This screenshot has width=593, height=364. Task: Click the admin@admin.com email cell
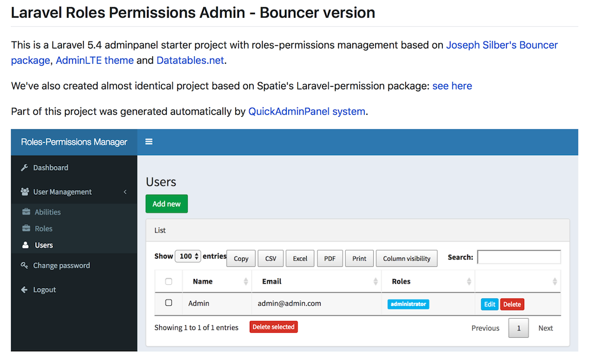[289, 303]
